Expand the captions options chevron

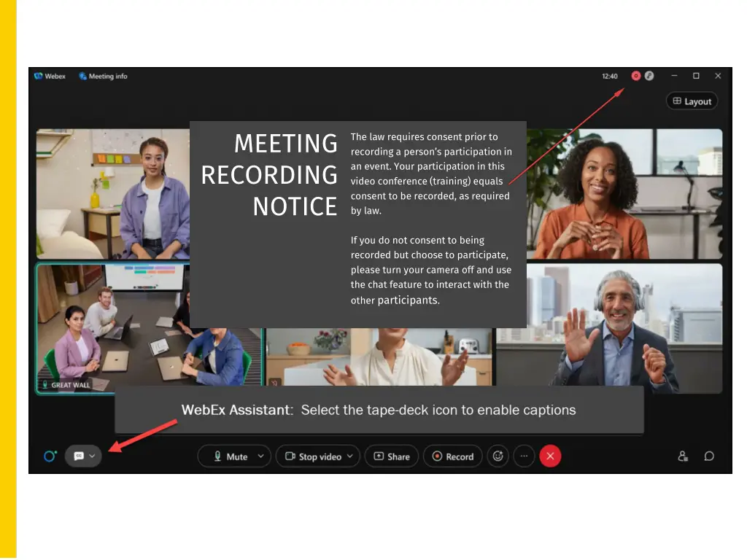[x=93, y=456]
